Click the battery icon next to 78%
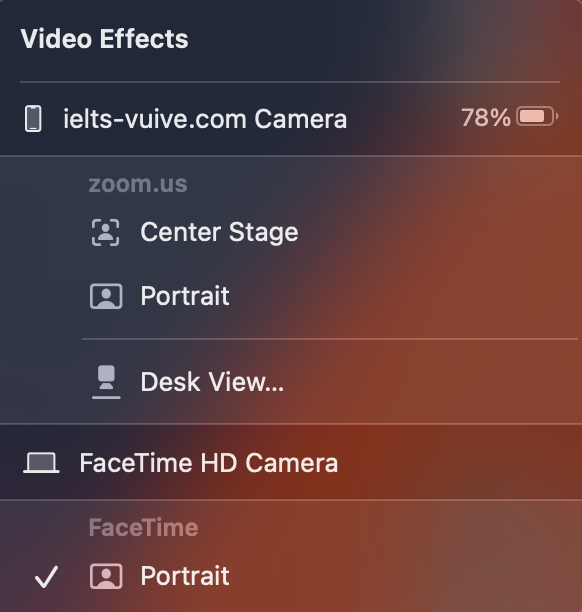Viewport: 582px width, 612px height. coord(537,116)
